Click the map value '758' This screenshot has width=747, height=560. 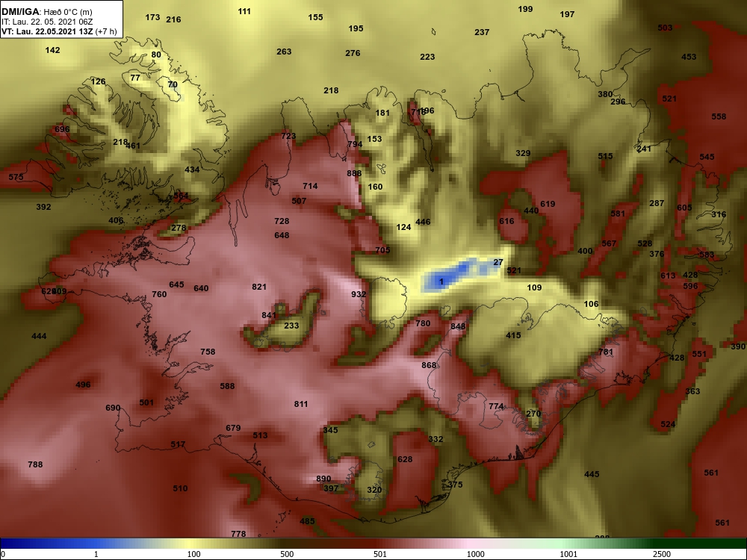pyautogui.click(x=208, y=352)
